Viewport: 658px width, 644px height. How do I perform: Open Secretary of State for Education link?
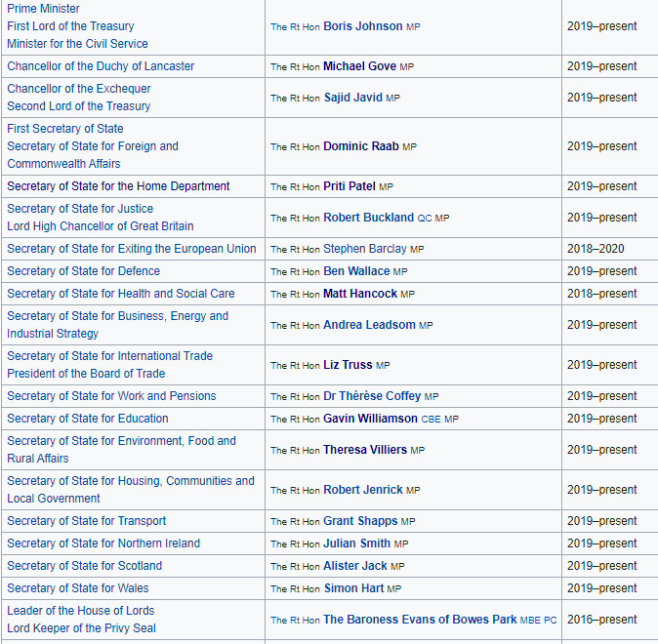pos(88,419)
